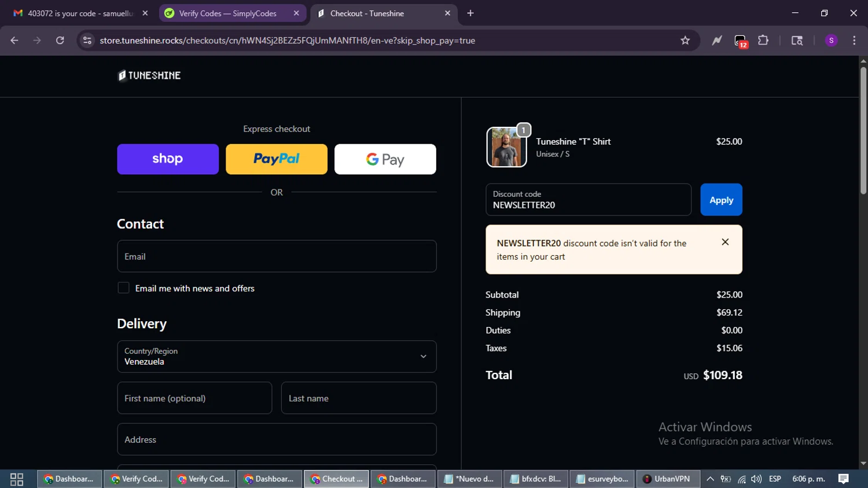Click the lightning-shaped extension icon
This screenshot has width=868, height=488.
(717, 41)
